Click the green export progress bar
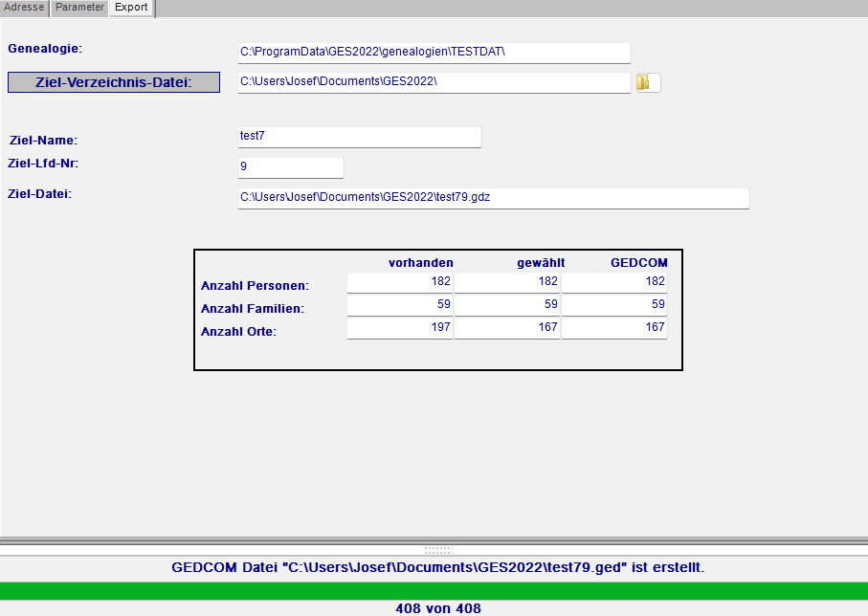Viewport: 868px width, 616px height. pos(434,590)
